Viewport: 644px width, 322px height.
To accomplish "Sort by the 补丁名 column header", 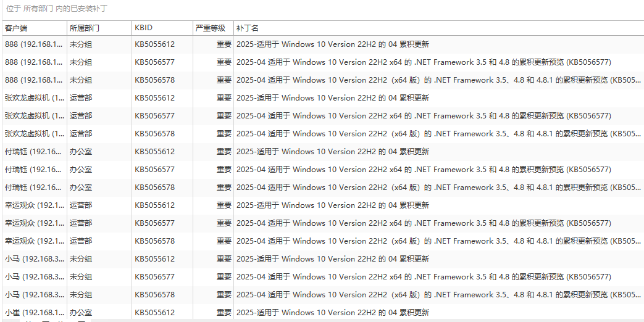I will [x=439, y=28].
